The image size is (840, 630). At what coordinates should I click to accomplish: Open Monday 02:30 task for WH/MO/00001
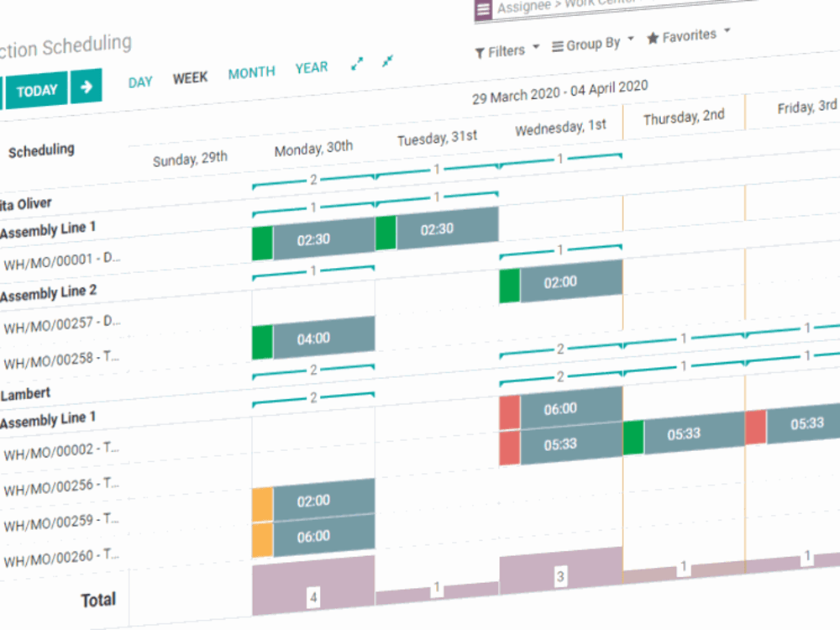tap(313, 239)
